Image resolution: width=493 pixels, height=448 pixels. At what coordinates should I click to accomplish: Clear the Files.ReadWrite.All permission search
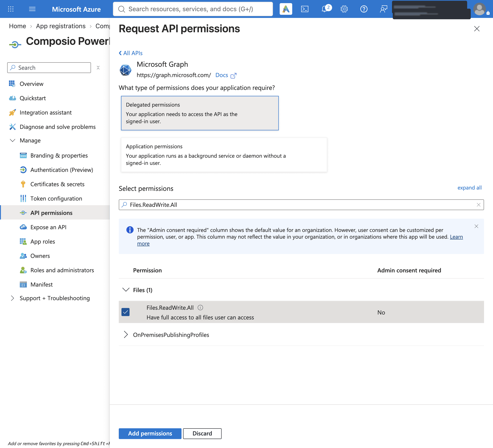point(478,205)
